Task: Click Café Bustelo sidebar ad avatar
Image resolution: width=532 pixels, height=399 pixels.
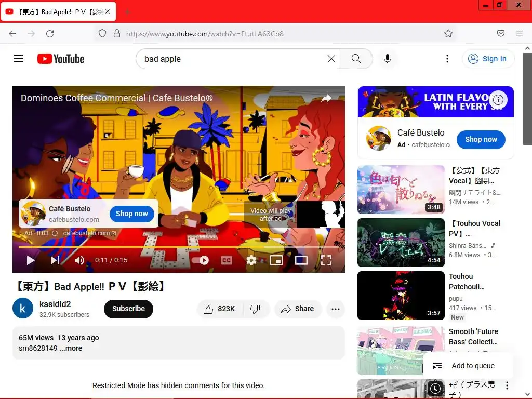Action: click(379, 138)
